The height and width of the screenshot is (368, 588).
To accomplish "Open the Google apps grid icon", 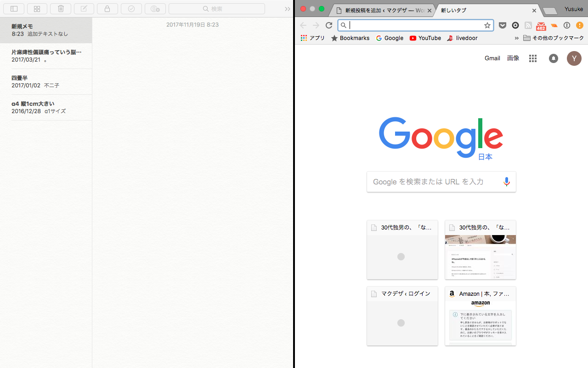I will 533,58.
